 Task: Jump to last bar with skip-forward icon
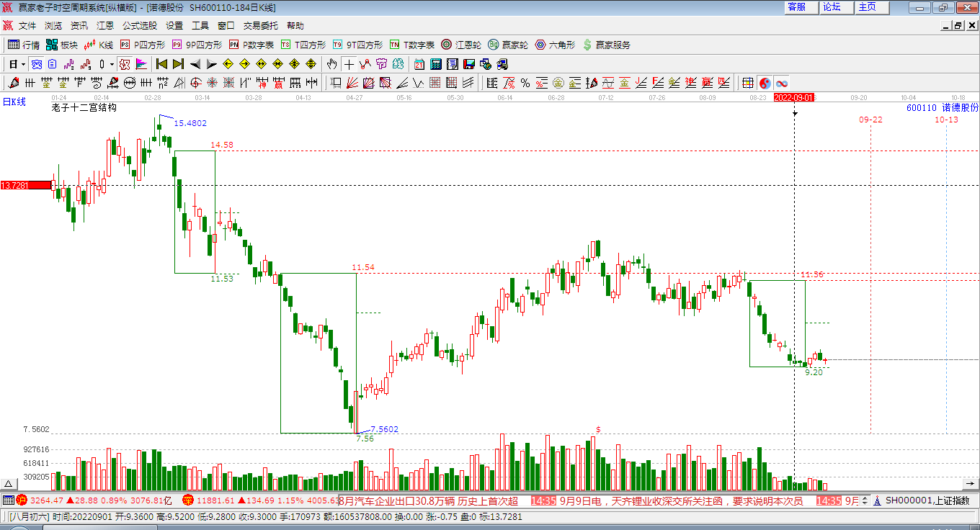click(x=178, y=64)
